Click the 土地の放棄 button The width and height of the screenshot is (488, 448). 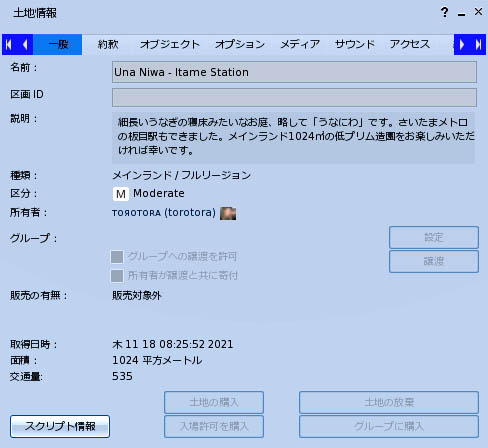389,402
